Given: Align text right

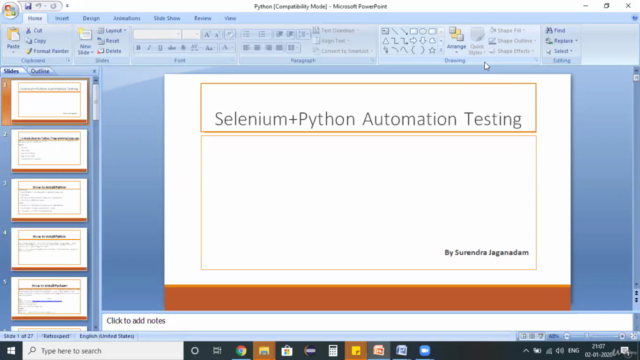Looking at the screenshot, I should [x=268, y=48].
